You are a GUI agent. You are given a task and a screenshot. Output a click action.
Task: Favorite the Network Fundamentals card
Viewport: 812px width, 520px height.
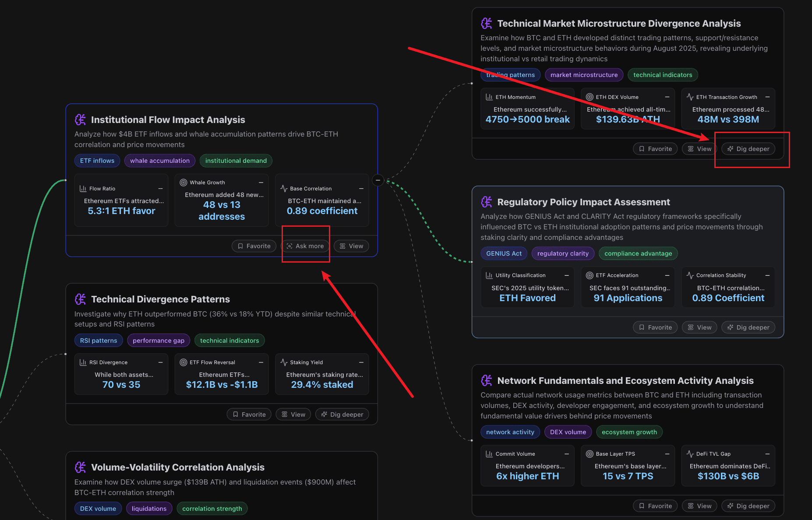pos(655,506)
